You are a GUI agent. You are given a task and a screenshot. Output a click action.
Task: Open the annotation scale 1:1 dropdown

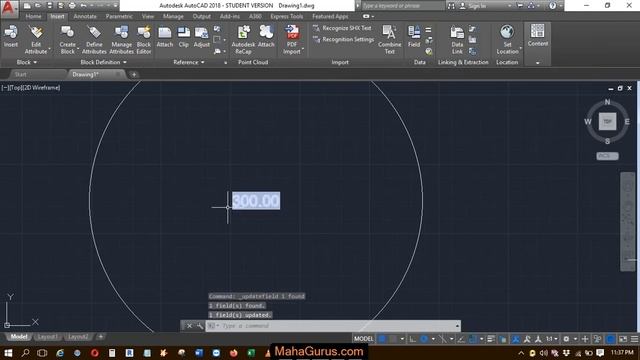click(x=552, y=339)
